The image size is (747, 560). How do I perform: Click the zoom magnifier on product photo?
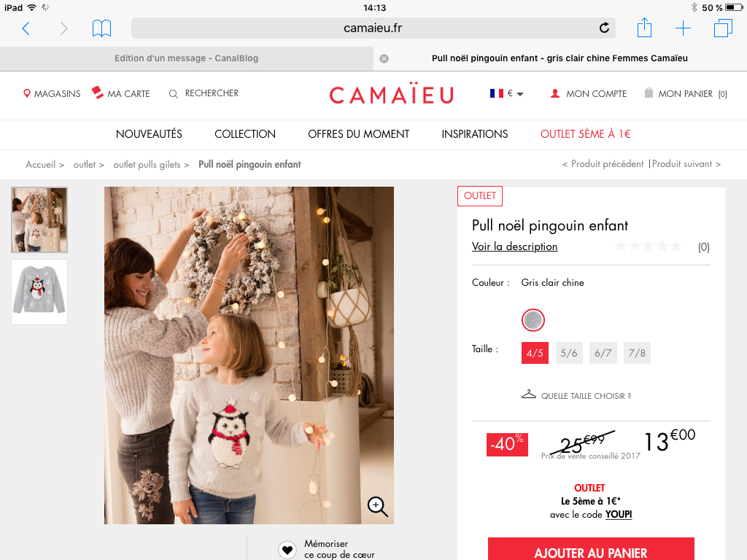pyautogui.click(x=377, y=506)
